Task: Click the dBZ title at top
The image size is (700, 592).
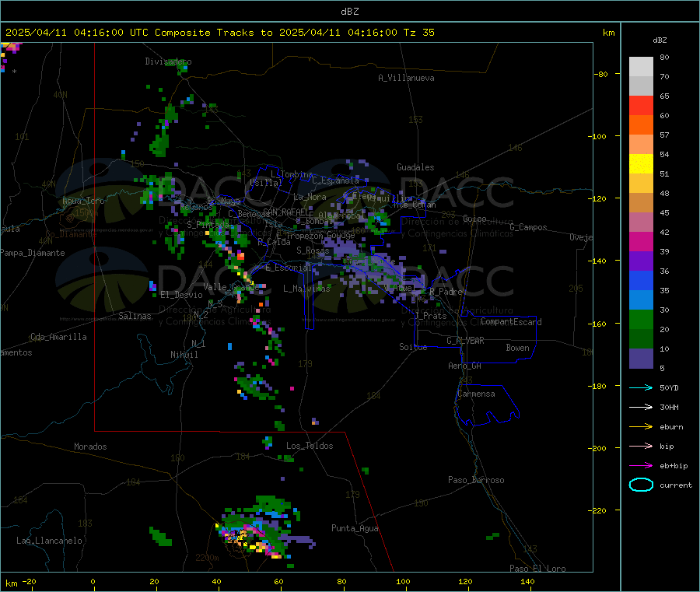Action: pyautogui.click(x=349, y=11)
